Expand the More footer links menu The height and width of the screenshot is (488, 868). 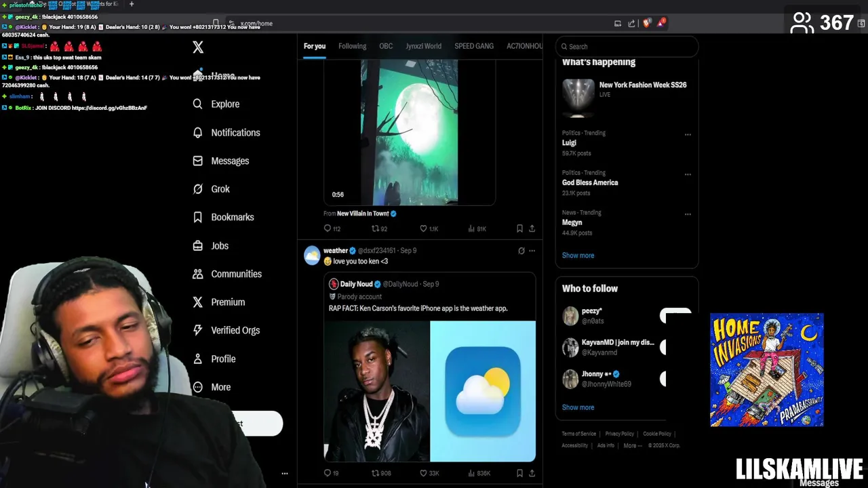(632, 446)
